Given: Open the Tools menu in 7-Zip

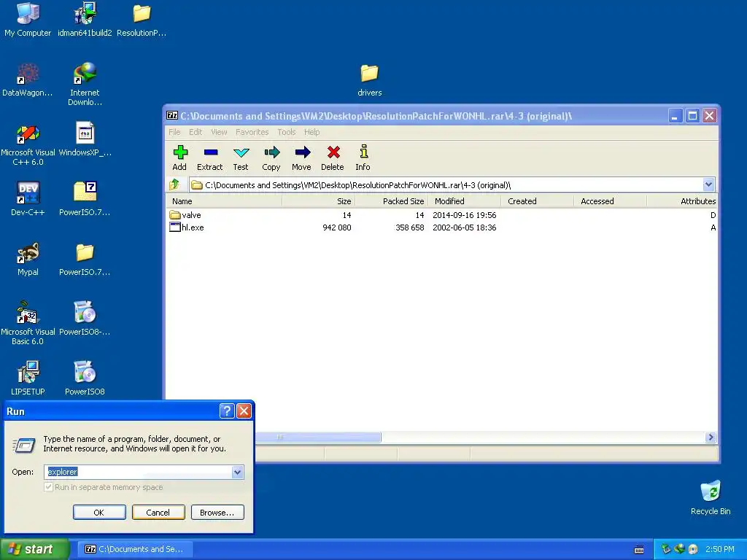Looking at the screenshot, I should point(287,132).
